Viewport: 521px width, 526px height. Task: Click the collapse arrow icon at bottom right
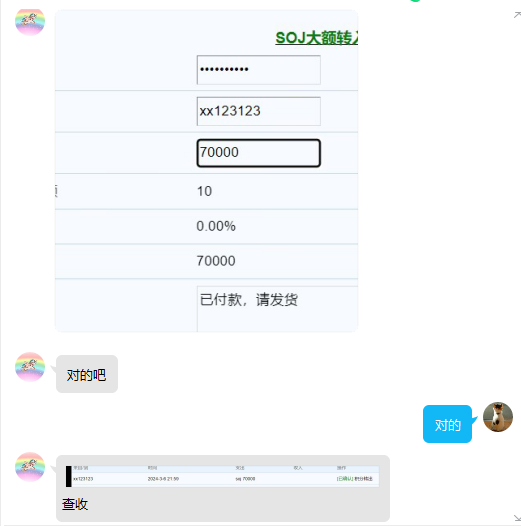(x=517, y=518)
